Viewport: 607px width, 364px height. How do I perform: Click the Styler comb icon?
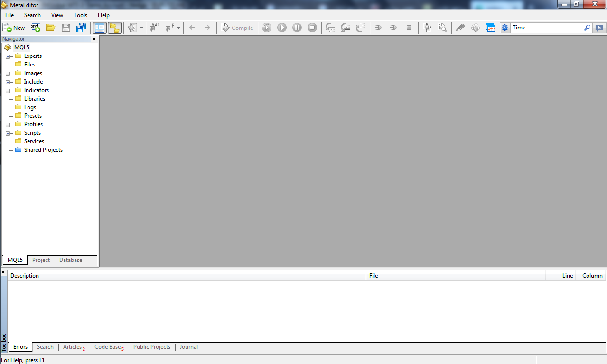click(x=460, y=28)
